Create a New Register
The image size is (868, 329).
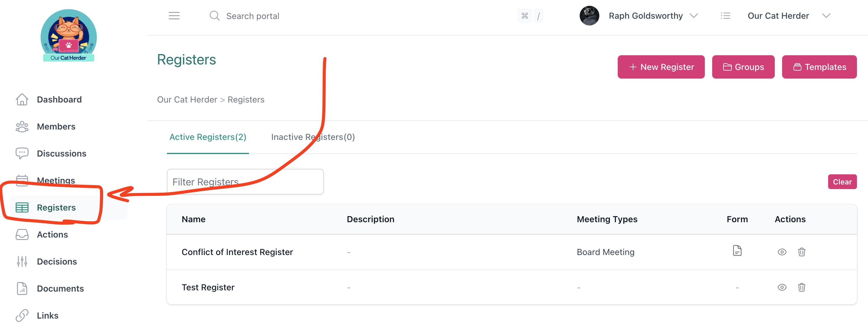(x=661, y=67)
